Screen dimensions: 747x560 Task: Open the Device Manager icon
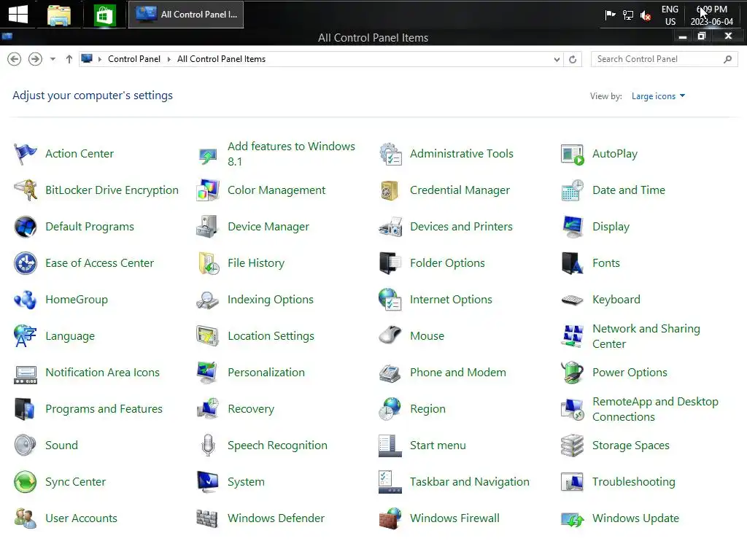click(208, 227)
